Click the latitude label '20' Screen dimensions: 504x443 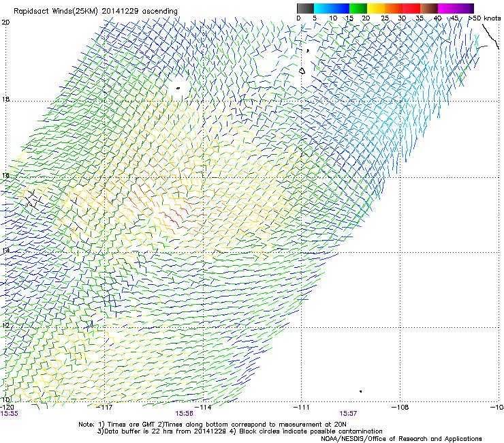click(x=5, y=22)
